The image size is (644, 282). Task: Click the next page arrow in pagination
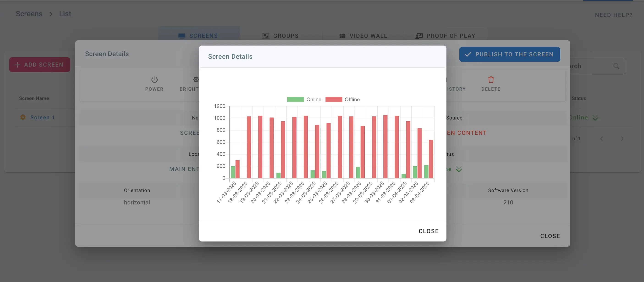(622, 139)
